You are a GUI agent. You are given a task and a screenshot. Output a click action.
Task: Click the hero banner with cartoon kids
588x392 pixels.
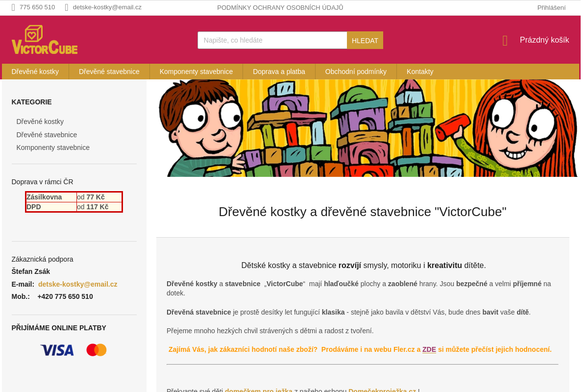[x=367, y=128]
